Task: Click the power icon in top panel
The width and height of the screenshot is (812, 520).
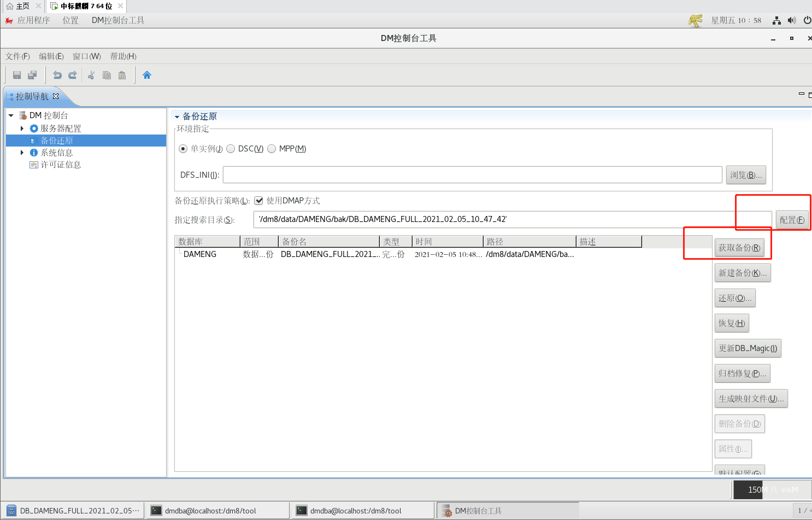Action: click(x=807, y=20)
